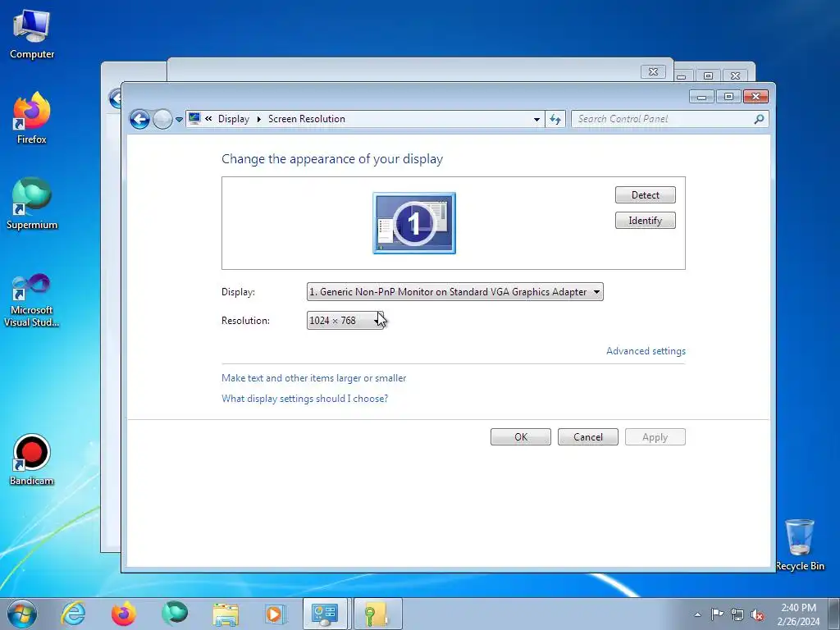Open Windows Media Player from the taskbar

[x=276, y=614]
